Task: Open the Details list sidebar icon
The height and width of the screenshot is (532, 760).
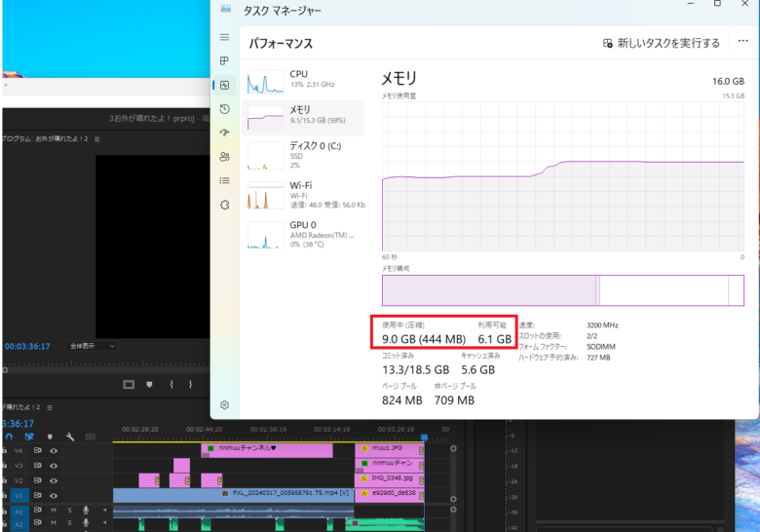Action: point(224,180)
